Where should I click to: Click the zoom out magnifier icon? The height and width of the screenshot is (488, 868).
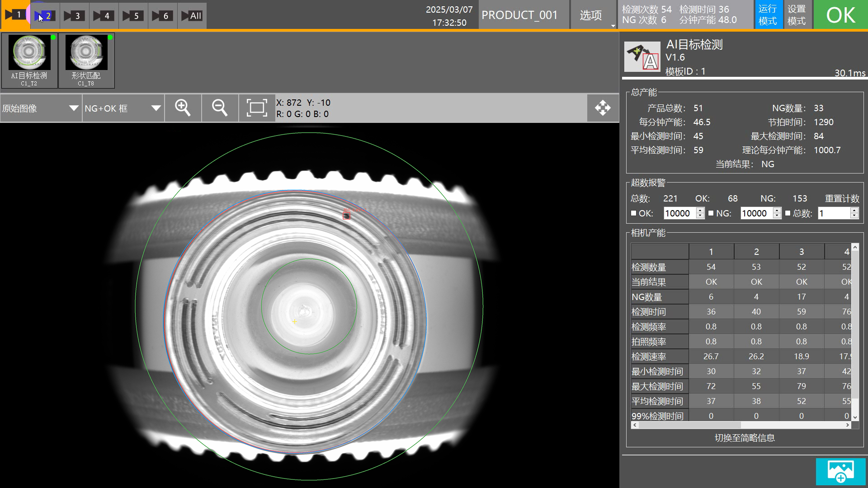220,108
